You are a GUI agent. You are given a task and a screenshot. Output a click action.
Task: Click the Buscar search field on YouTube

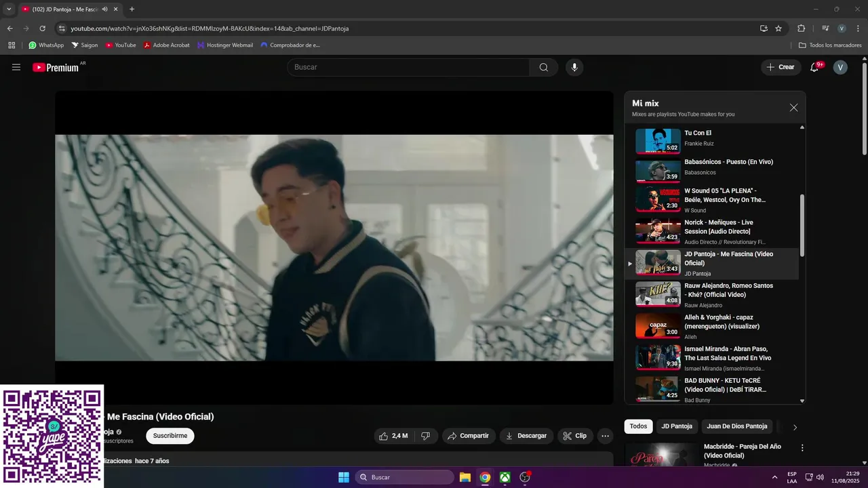coord(408,67)
